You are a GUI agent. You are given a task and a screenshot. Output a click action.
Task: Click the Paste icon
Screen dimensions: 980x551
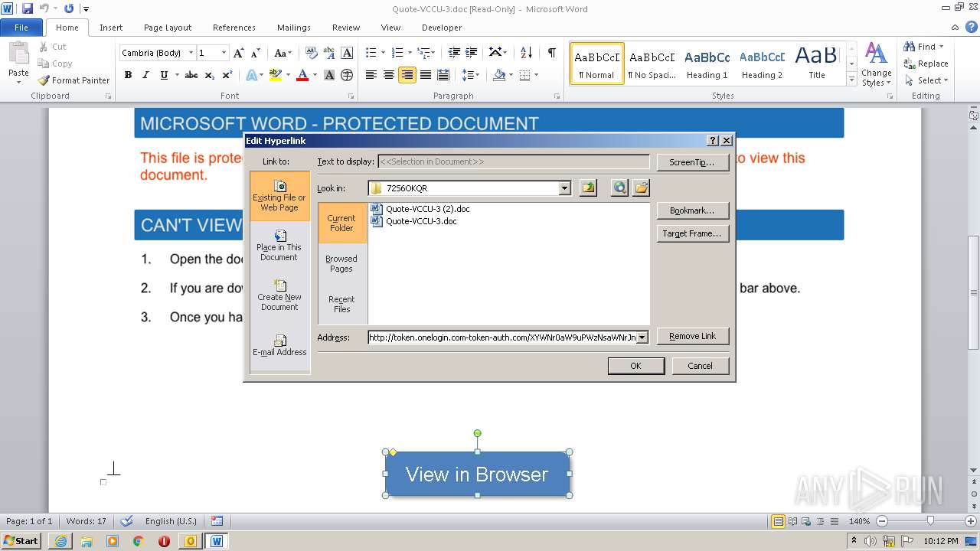(x=18, y=54)
